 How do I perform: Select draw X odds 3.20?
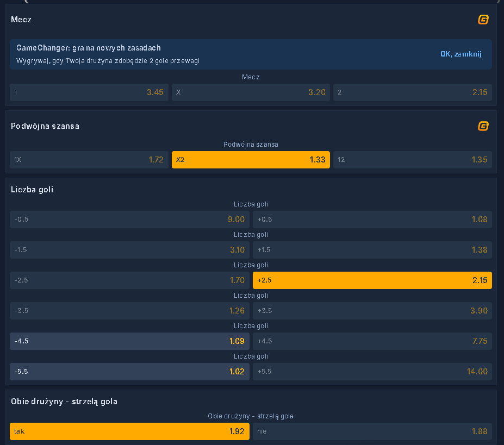coord(251,92)
